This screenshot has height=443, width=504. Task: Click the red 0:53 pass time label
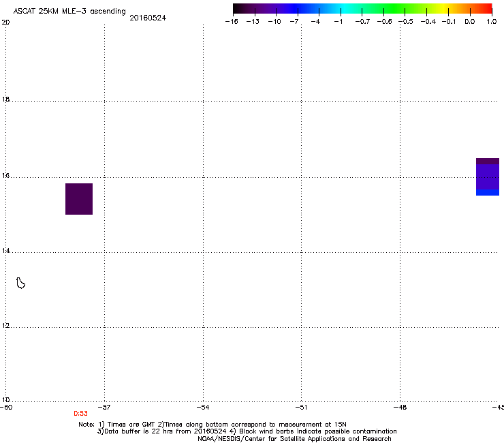point(80,414)
